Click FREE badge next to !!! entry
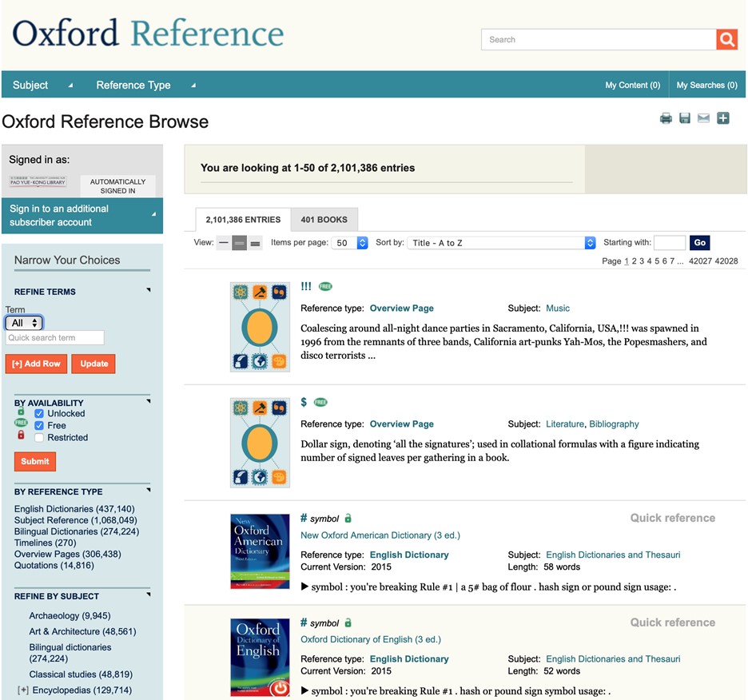 [x=325, y=286]
